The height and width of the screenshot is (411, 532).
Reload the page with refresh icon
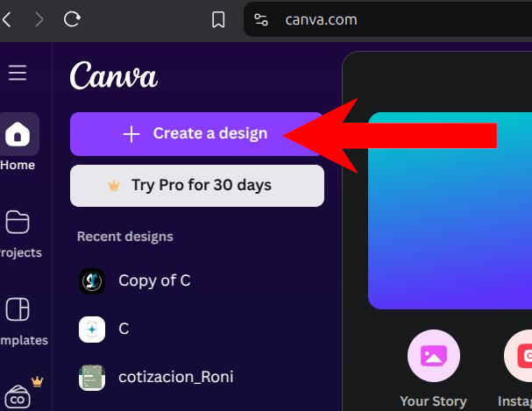click(x=72, y=19)
